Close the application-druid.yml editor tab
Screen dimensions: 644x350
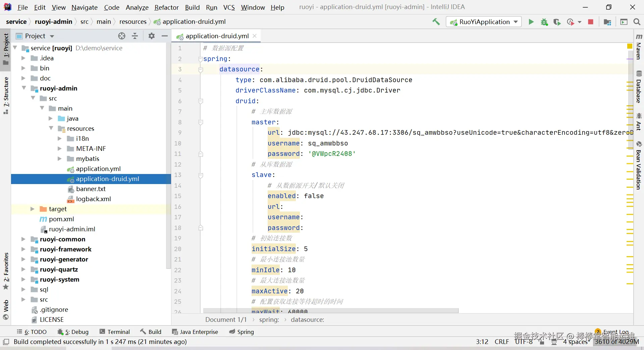click(x=255, y=36)
